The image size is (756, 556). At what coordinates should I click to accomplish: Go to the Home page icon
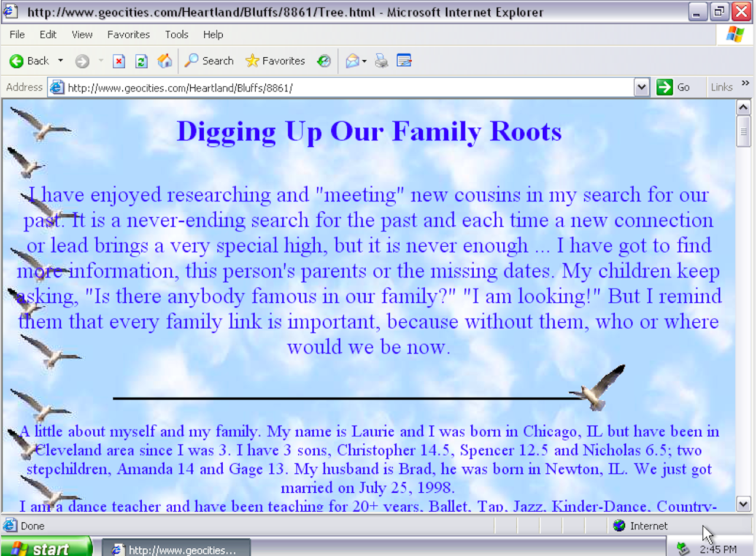pyautogui.click(x=165, y=61)
